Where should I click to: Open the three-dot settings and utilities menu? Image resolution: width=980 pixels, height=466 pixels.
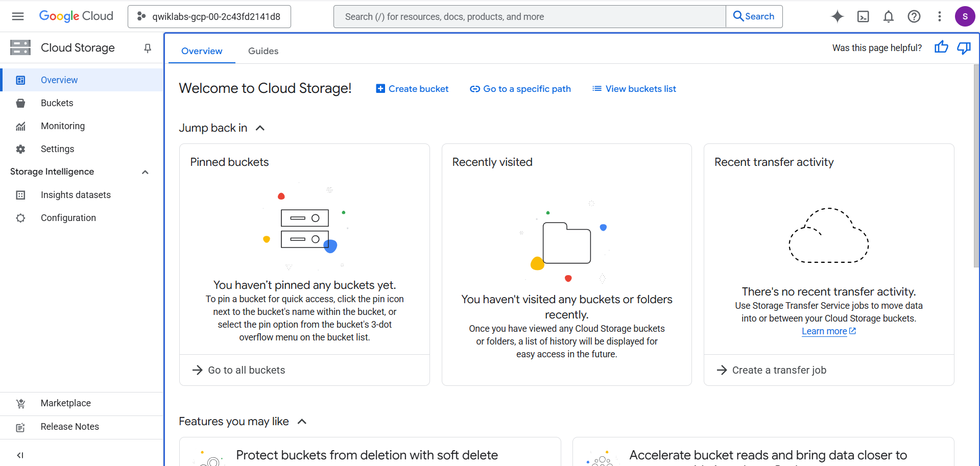(x=939, y=16)
